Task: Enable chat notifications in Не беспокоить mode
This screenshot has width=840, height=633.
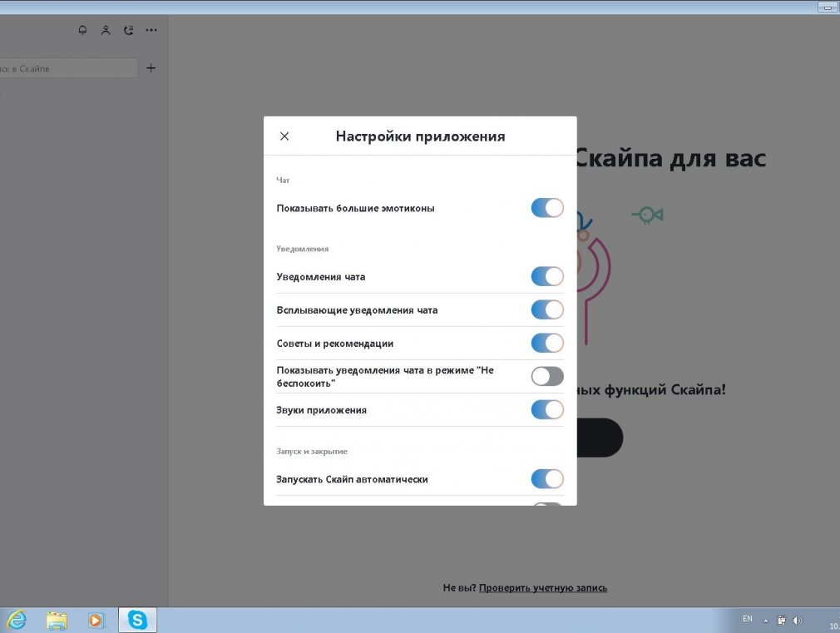Action: 547,376
